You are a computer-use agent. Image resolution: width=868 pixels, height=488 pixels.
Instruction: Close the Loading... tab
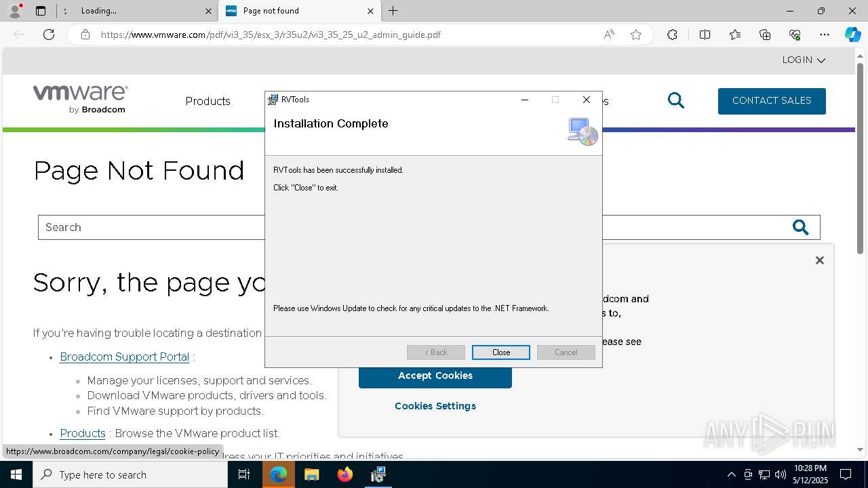[x=208, y=11]
